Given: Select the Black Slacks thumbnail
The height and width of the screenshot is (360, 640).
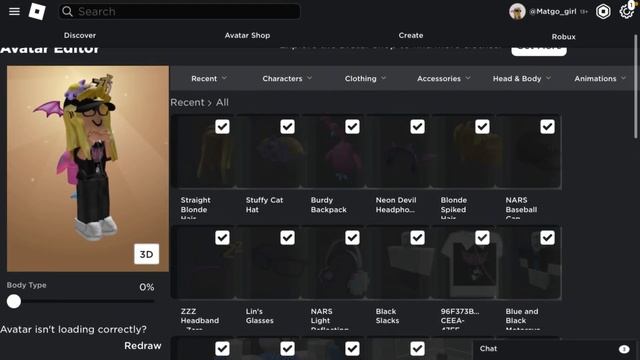Looking at the screenshot, I should point(399,263).
